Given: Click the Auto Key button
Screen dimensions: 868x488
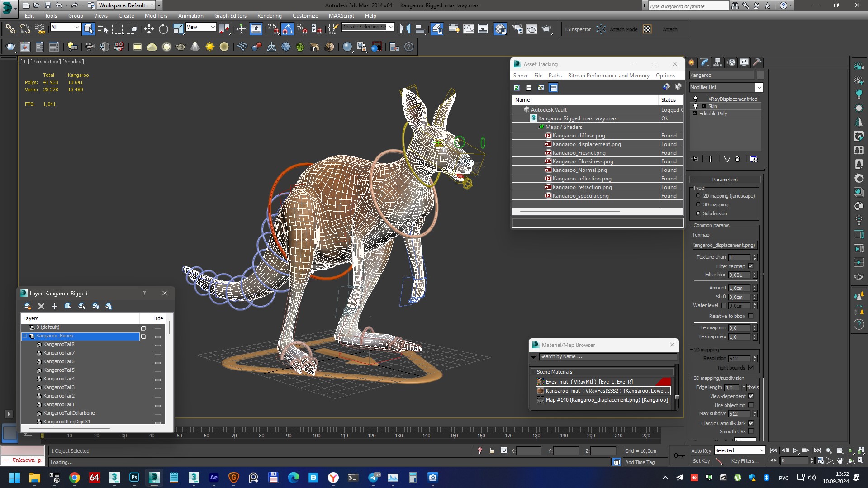Looking at the screenshot, I should click(701, 451).
